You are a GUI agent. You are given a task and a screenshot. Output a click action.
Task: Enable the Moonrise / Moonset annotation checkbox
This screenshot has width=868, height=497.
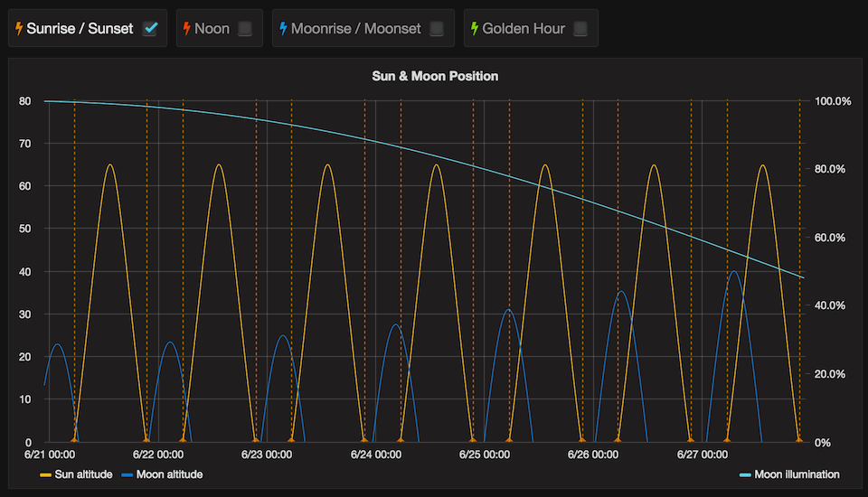[437, 29]
